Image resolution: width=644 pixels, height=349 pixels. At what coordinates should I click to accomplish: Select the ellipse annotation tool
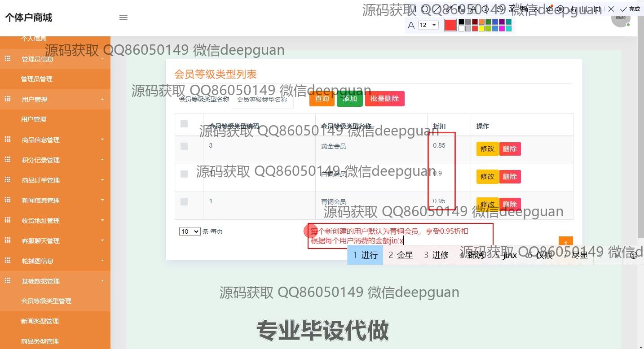pyautogui.click(x=425, y=9)
